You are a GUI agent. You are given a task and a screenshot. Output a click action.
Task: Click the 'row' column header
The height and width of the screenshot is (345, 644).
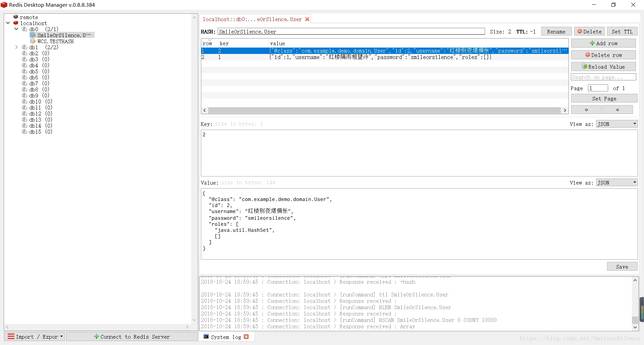click(209, 43)
